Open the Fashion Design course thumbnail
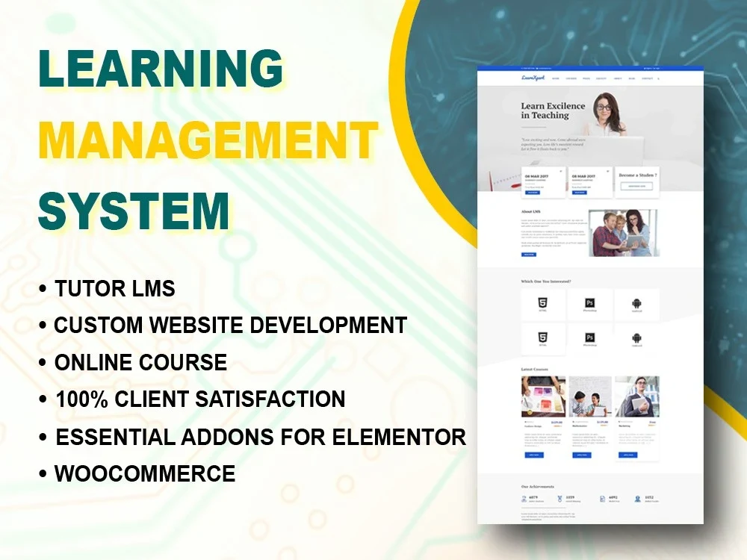This screenshot has width=747, height=560. tap(544, 396)
